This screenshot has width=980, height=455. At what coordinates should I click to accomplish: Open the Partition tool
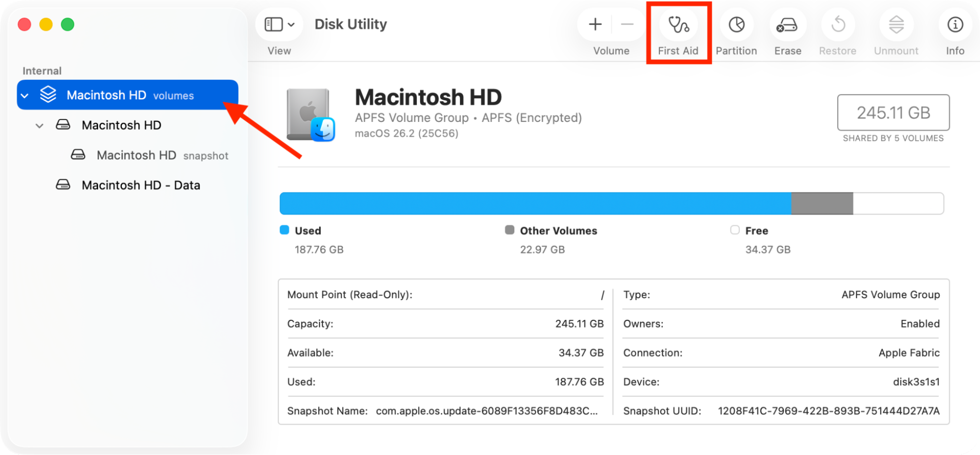tap(736, 24)
